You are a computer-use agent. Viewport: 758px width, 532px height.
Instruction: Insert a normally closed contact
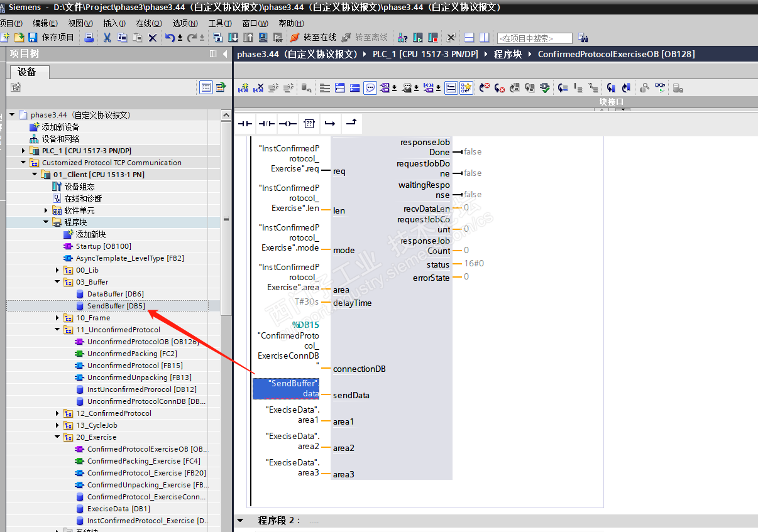(266, 124)
